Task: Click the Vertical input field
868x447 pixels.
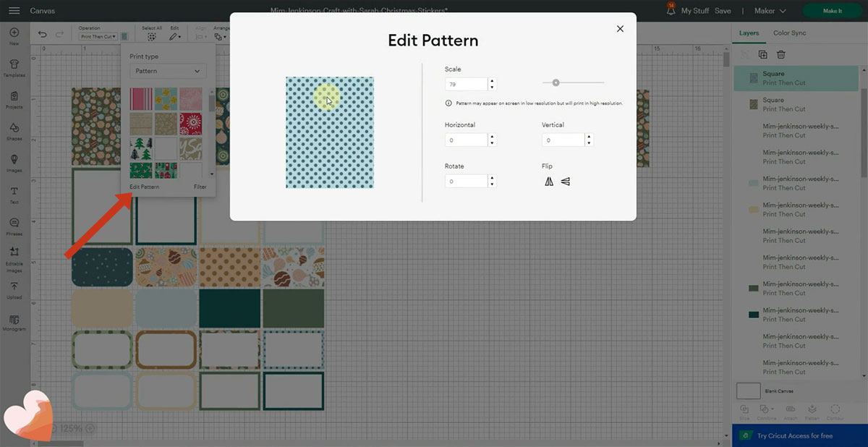Action: (563, 140)
